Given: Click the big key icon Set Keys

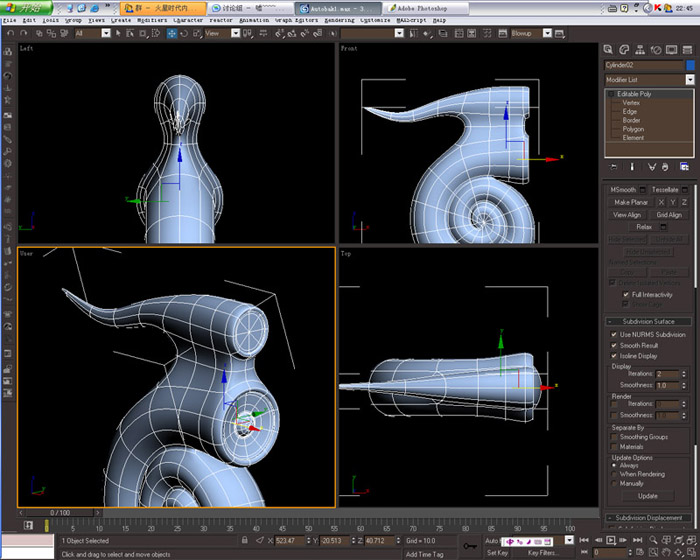Looking at the screenshot, I should (x=470, y=546).
